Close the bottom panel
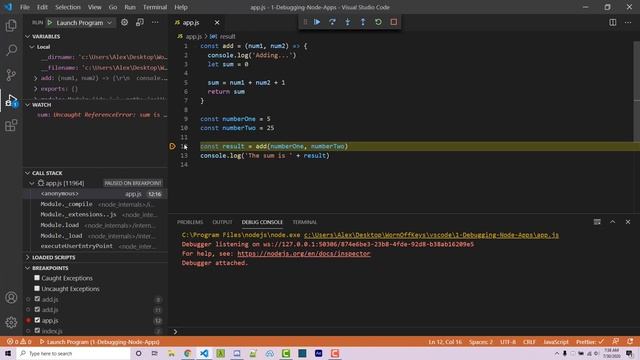 click(628, 222)
